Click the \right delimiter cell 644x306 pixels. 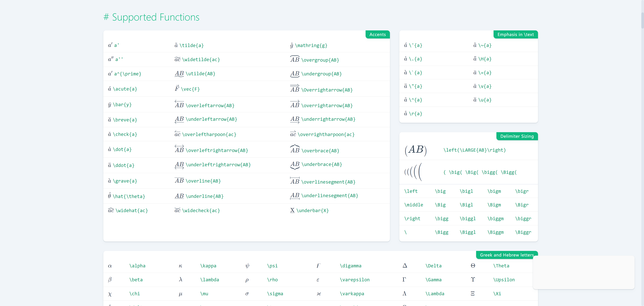tap(412, 219)
